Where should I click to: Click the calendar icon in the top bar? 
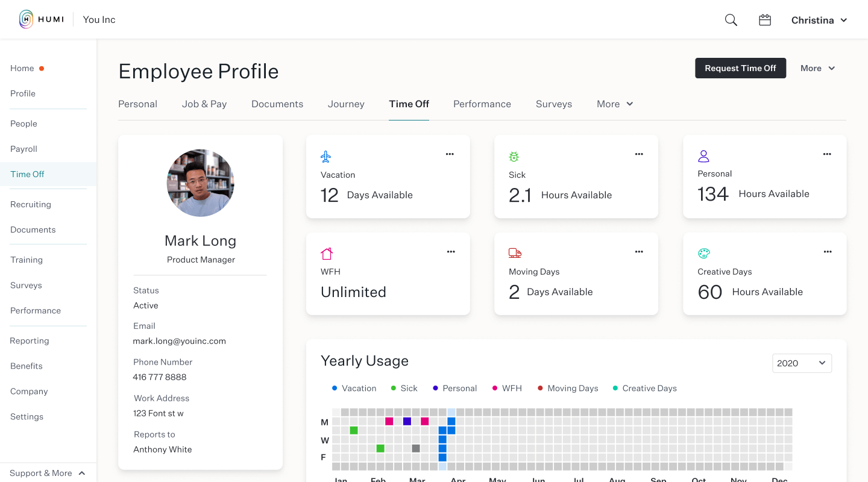click(x=764, y=19)
